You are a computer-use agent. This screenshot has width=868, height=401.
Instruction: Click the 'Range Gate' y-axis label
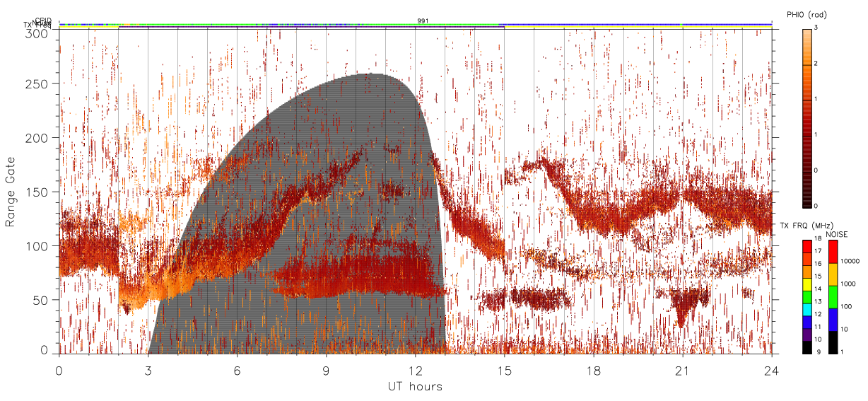pyautogui.click(x=11, y=191)
